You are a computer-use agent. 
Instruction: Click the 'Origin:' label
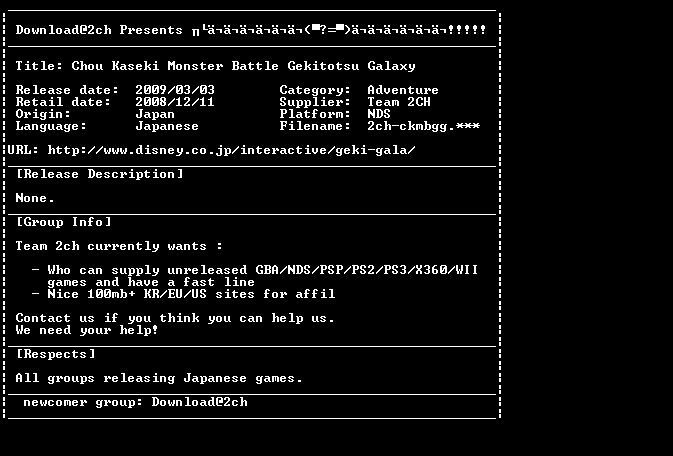click(43, 114)
